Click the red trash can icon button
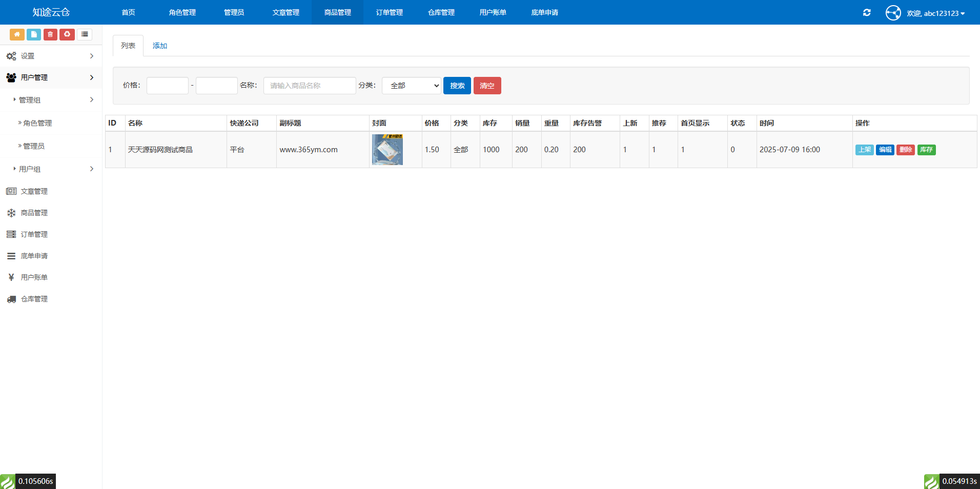This screenshot has height=489, width=980. 50,34
